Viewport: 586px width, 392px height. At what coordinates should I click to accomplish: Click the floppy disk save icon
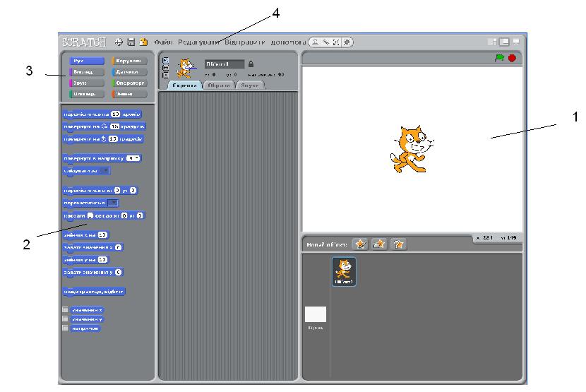coord(131,42)
